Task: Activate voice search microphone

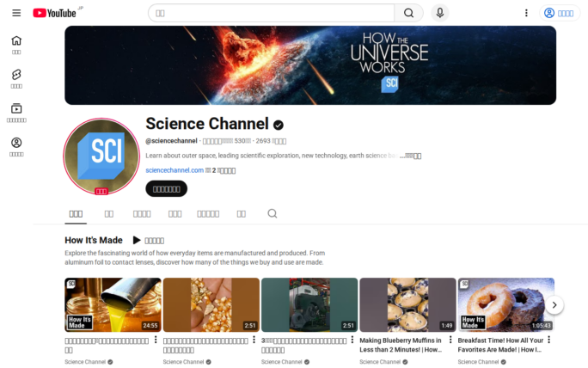Action: coord(440,13)
